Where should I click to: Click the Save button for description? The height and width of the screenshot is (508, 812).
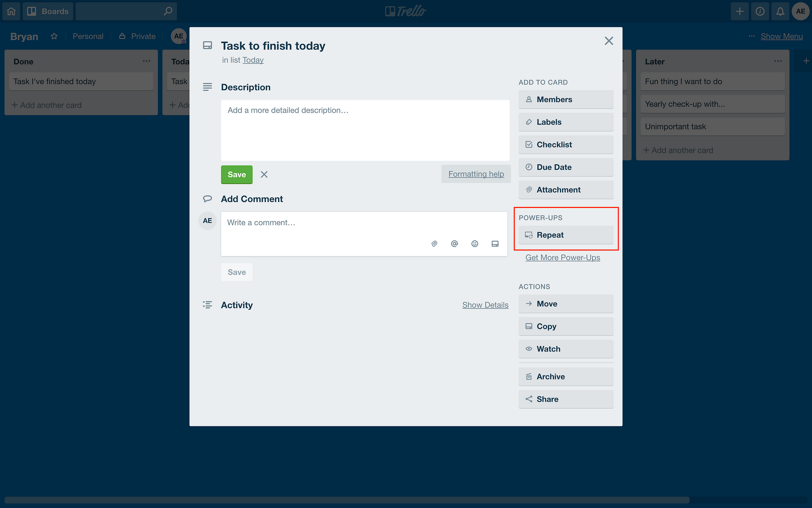[237, 174]
